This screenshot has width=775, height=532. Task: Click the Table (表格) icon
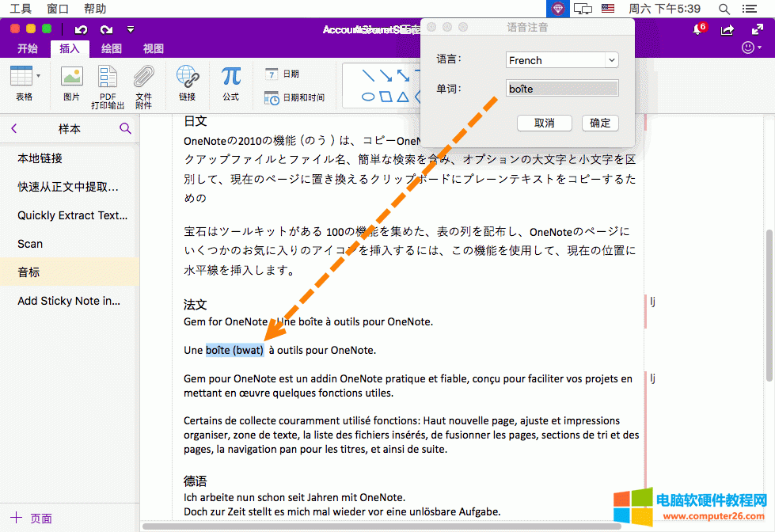[x=21, y=78]
